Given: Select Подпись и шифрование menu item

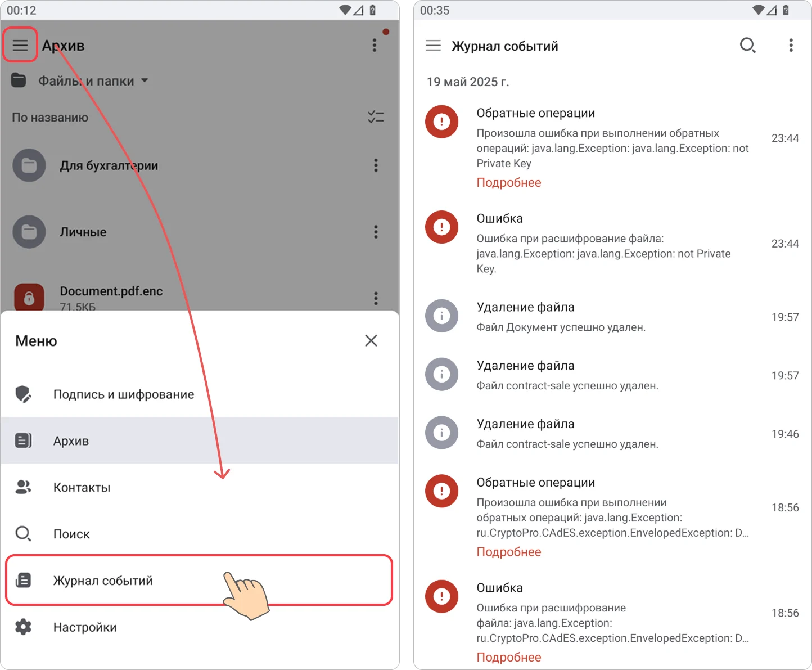Looking at the screenshot, I should [200, 394].
